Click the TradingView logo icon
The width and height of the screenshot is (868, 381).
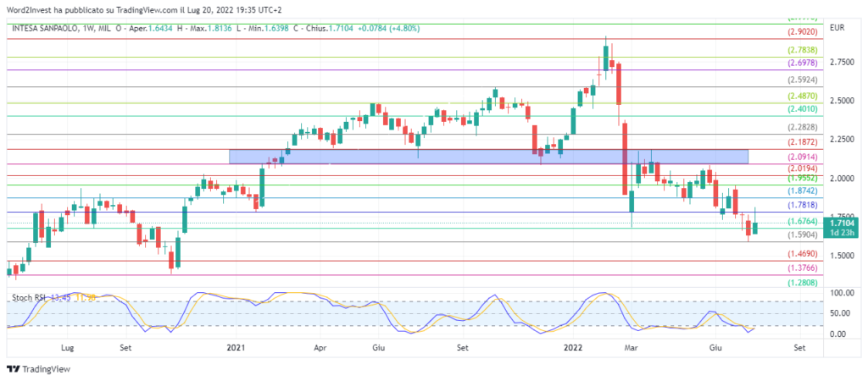pyautogui.click(x=13, y=369)
